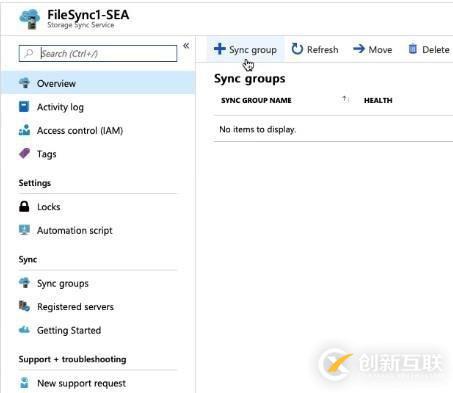Image resolution: width=453 pixels, height=393 pixels.
Task: Click the FileSync1-SEA storage sync service icon
Action: coord(30,19)
